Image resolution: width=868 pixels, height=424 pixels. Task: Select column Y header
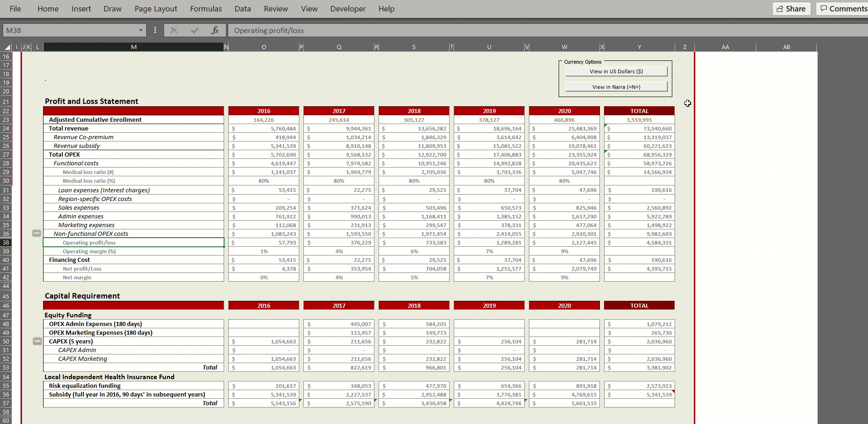(639, 47)
